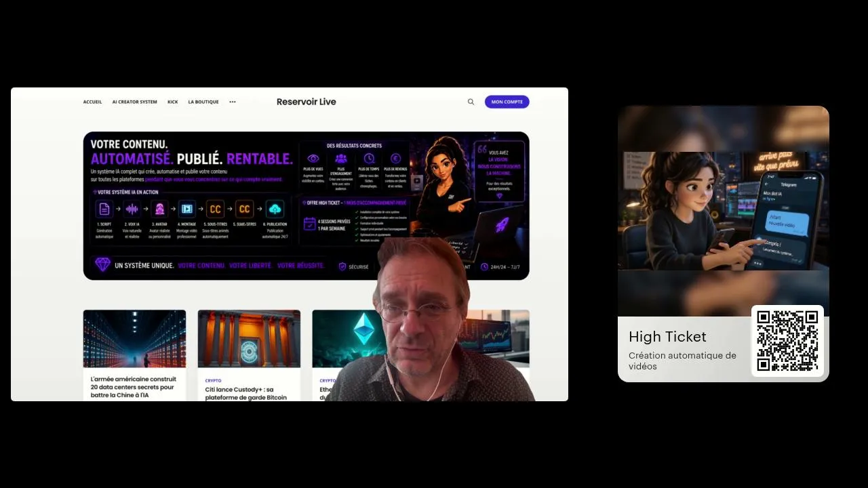
Task: Click the clock icon above Plus de temps
Action: click(369, 159)
